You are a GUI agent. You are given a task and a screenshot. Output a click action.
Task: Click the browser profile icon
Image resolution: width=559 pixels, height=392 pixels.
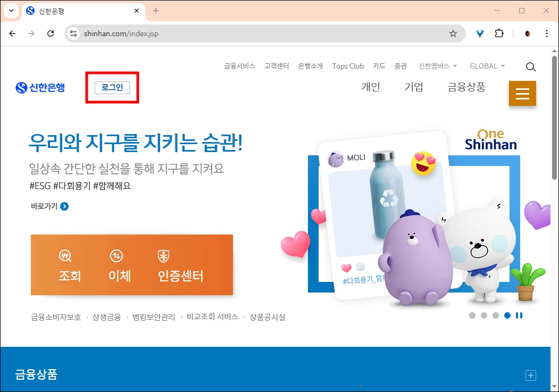click(x=527, y=33)
